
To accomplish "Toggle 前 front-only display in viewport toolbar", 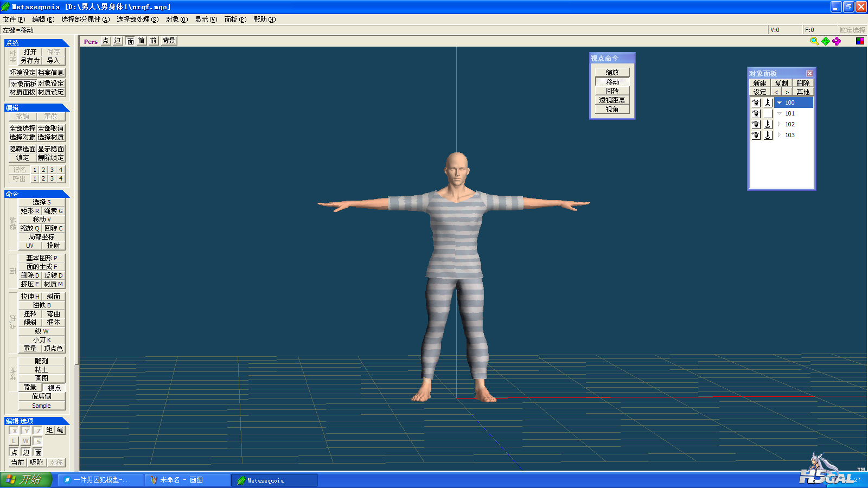I will 154,41.
